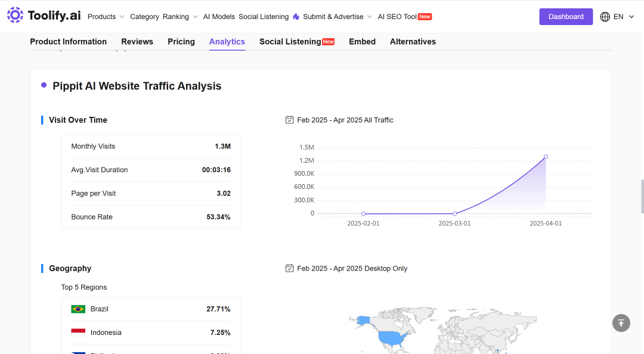This screenshot has height=354, width=644.
Task: Click the Brazil flag icon
Action: pos(78,309)
